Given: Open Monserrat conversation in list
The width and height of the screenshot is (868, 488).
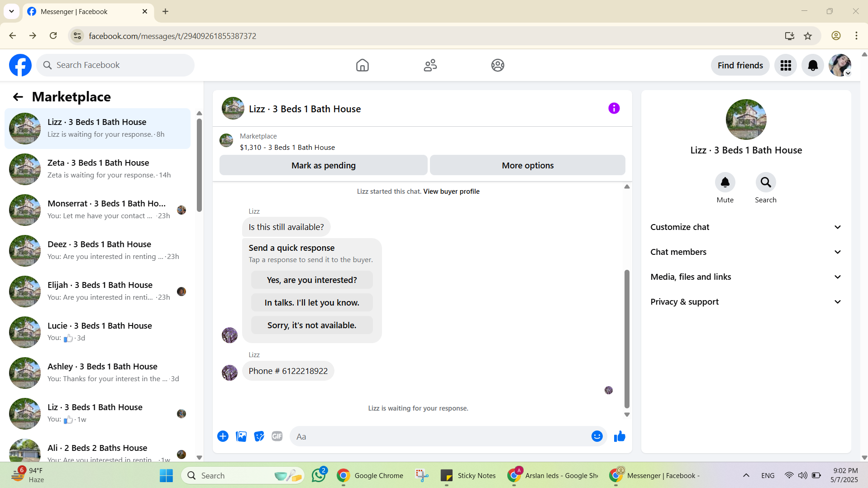Looking at the screenshot, I should coord(97,210).
